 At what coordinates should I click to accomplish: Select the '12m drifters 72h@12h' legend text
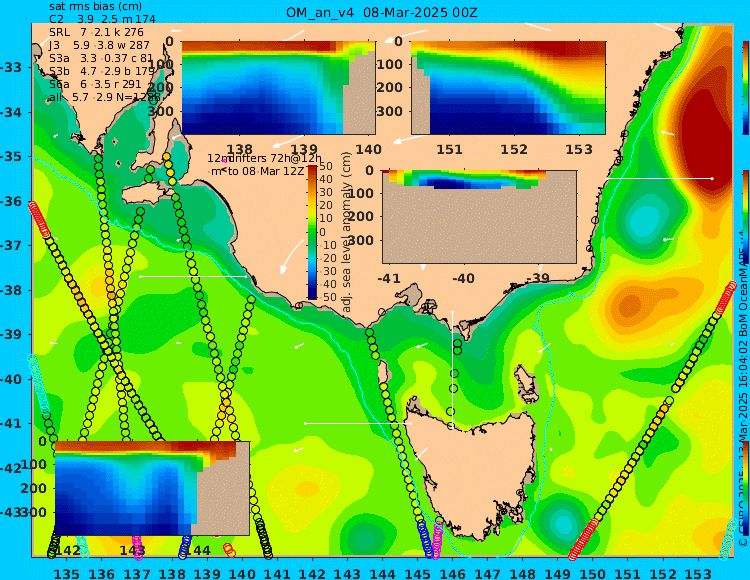click(x=265, y=158)
